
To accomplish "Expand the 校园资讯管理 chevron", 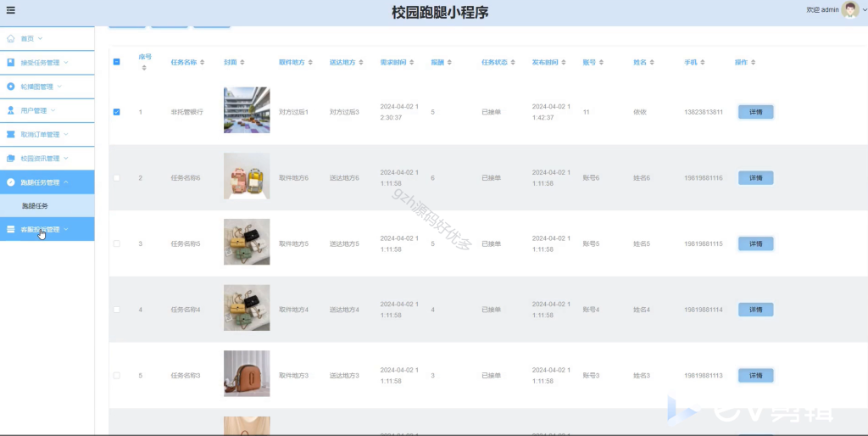I will pos(66,159).
